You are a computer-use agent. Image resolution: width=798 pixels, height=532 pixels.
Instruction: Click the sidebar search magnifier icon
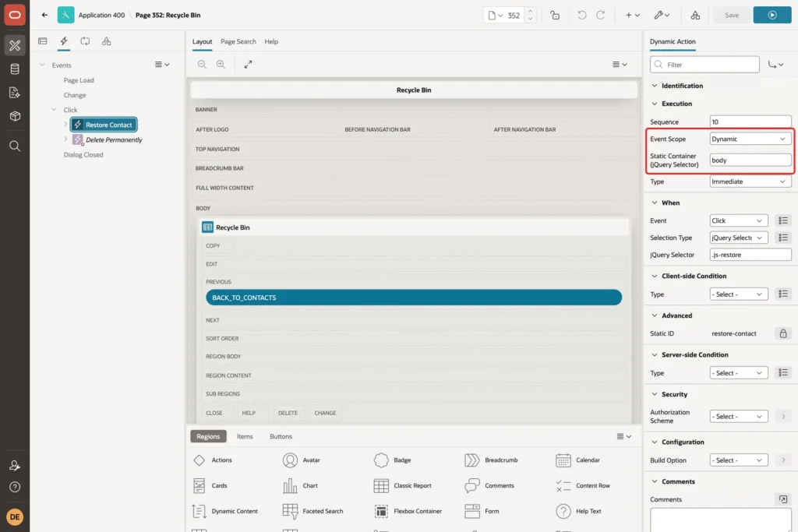point(15,146)
